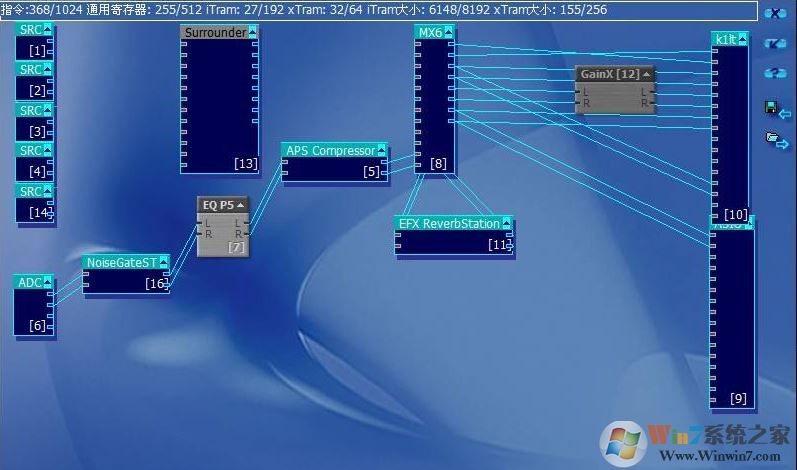797x470 pixels.
Task: Select the SRC [1] module
Action: click(35, 42)
